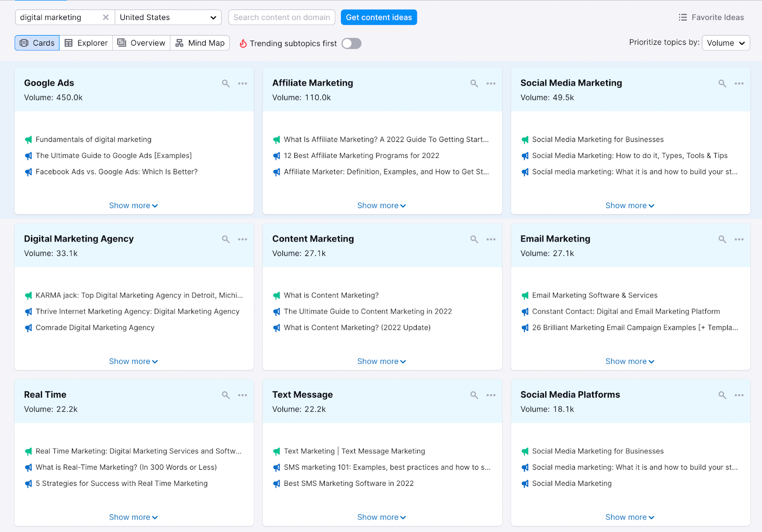This screenshot has height=532, width=762.
Task: Open the Favorite Ideas list
Action: tap(711, 18)
